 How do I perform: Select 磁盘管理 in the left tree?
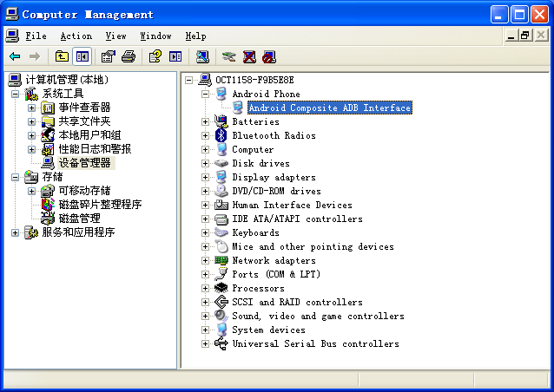pos(79,219)
